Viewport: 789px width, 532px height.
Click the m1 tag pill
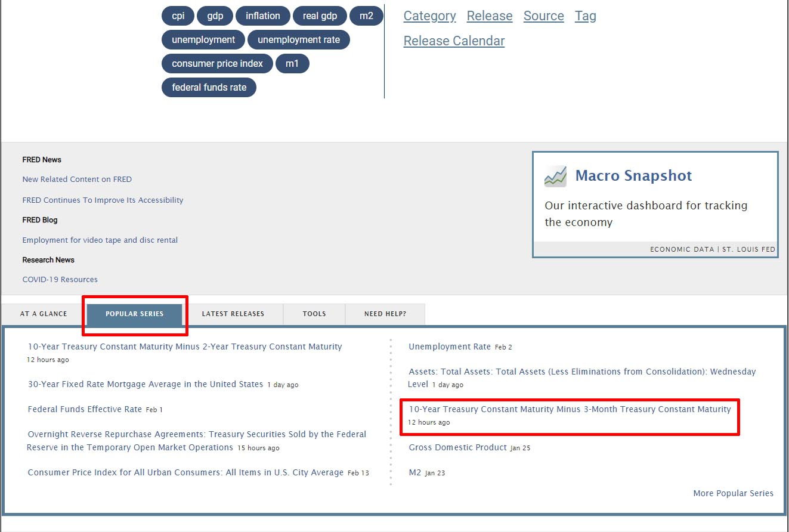(292, 64)
